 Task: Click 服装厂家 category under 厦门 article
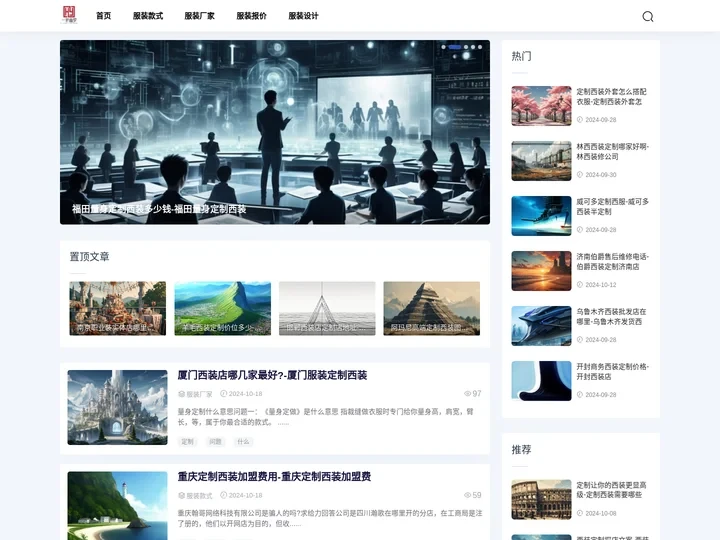click(199, 394)
